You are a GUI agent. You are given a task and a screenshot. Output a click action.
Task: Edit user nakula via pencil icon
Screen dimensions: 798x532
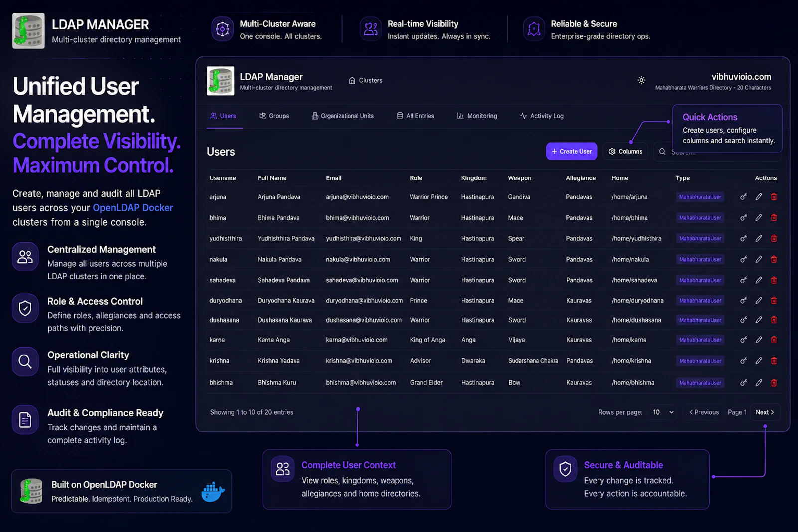click(x=759, y=259)
